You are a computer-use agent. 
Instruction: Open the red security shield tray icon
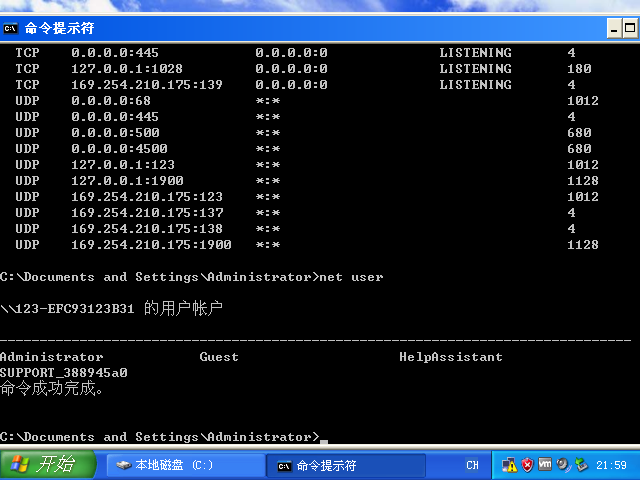[528, 465]
